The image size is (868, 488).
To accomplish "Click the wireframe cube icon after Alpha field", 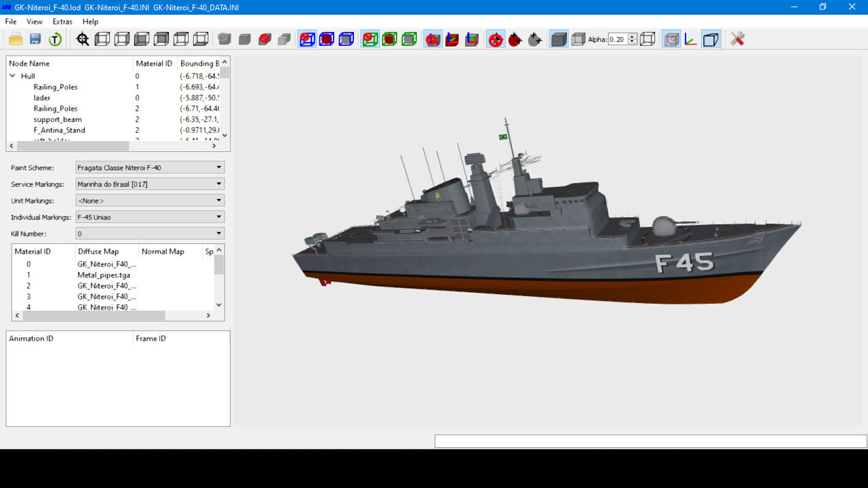I will 648,39.
